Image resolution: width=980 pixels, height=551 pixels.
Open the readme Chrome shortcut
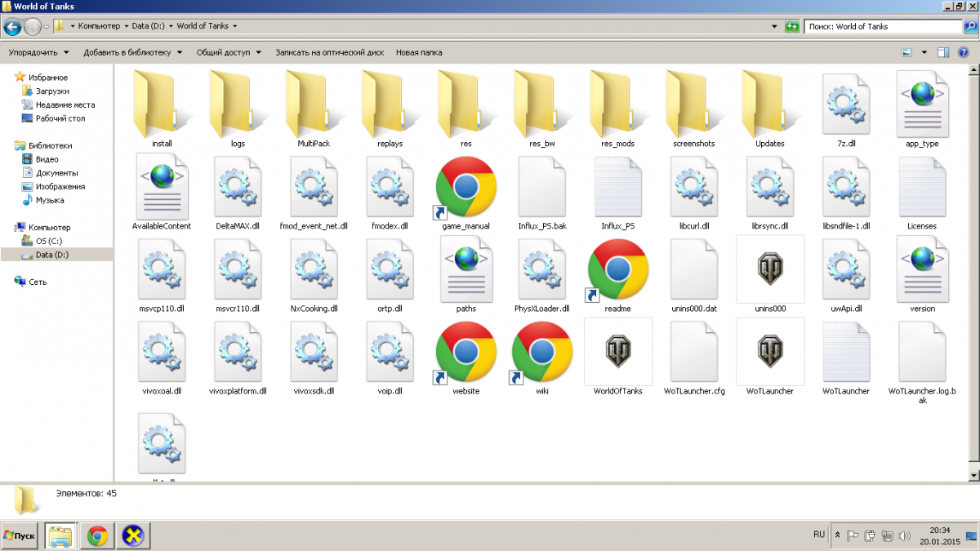point(618,269)
